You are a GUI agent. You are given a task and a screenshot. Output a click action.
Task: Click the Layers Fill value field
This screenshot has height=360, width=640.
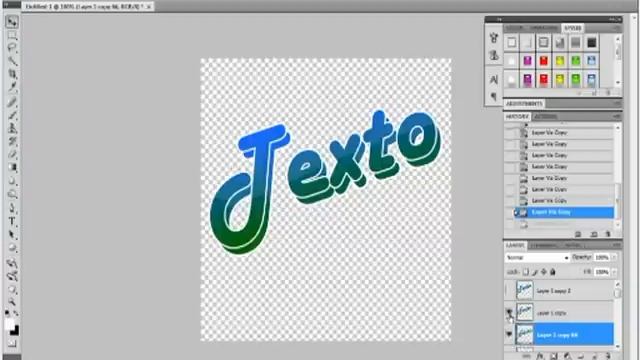click(602, 272)
